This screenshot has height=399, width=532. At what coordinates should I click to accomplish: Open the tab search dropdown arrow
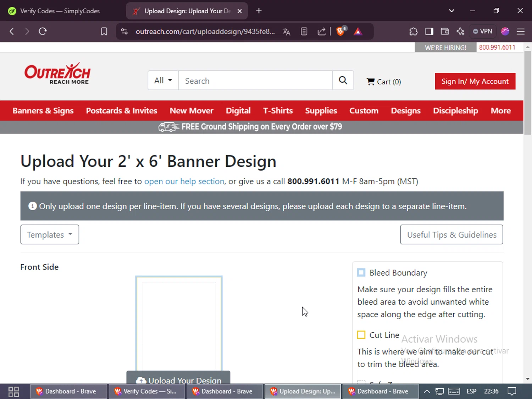coord(451,11)
